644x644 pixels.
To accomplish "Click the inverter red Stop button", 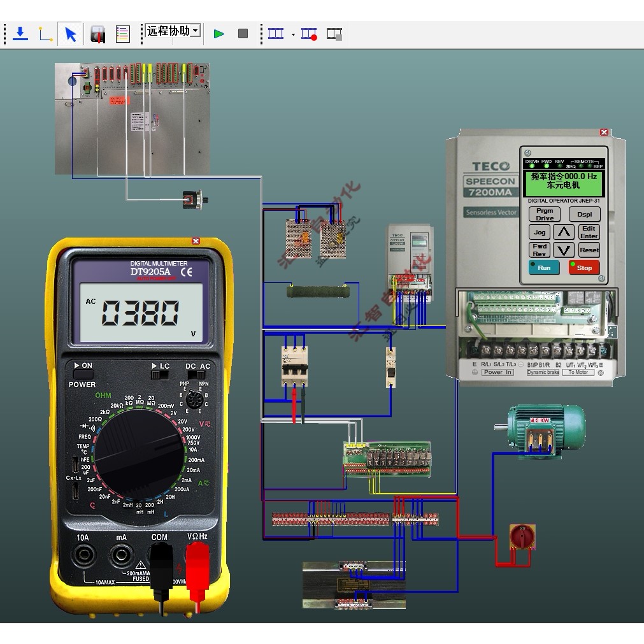I will tap(584, 268).
